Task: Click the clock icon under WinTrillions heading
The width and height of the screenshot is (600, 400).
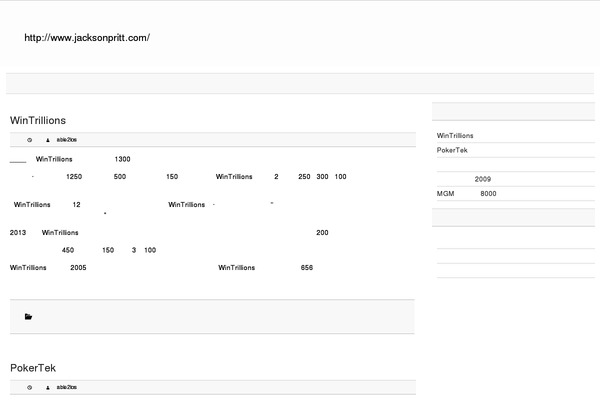Action: click(x=29, y=140)
